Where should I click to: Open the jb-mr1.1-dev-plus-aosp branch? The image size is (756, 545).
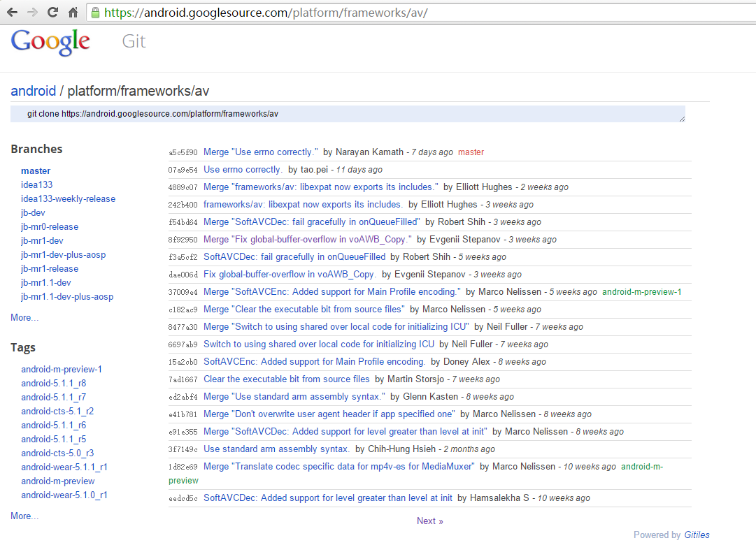click(x=67, y=296)
